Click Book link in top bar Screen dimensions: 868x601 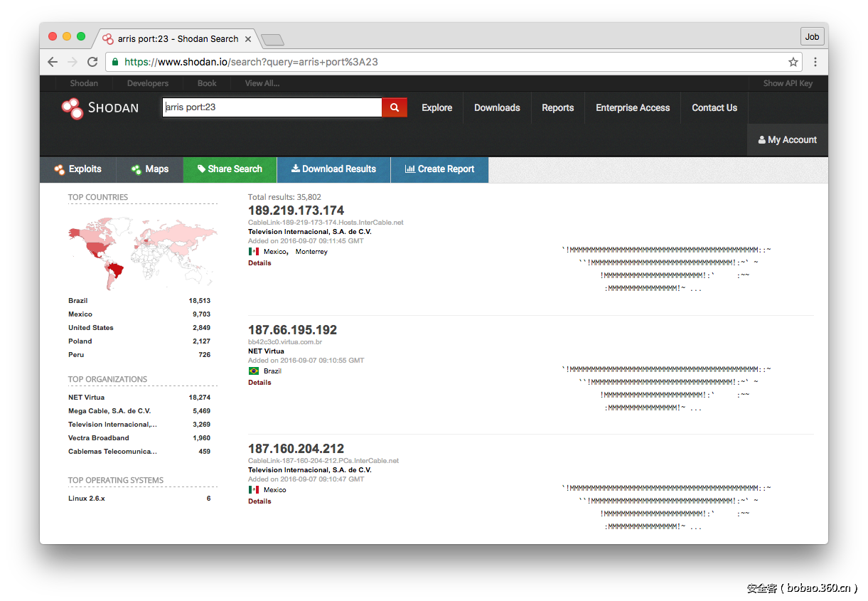(x=207, y=83)
